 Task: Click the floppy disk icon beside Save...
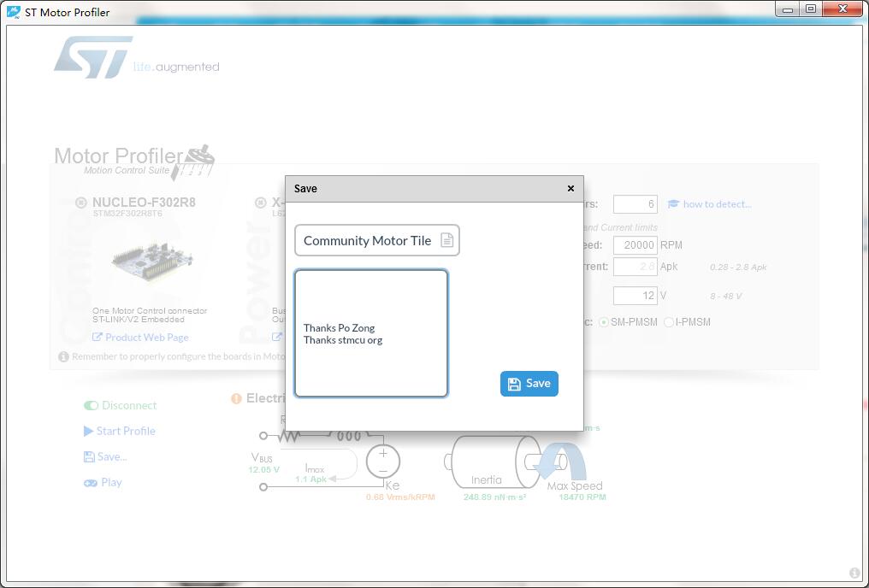[89, 456]
